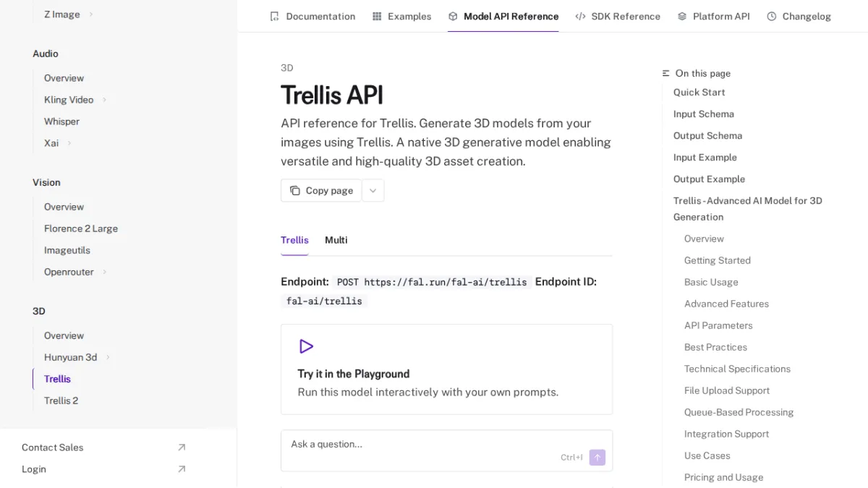Viewport: 868px width, 488px height.
Task: Click the Login external arrow icon
Action: [x=182, y=469]
